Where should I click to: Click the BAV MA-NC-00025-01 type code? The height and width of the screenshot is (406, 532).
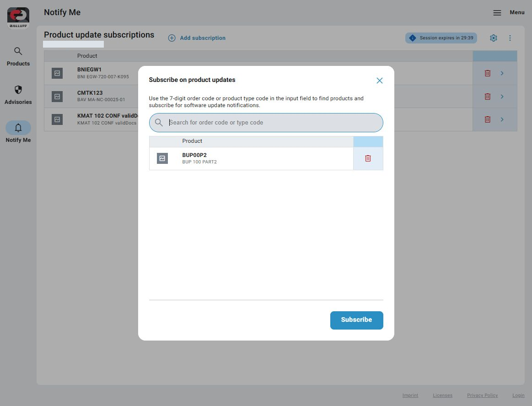pyautogui.click(x=101, y=100)
